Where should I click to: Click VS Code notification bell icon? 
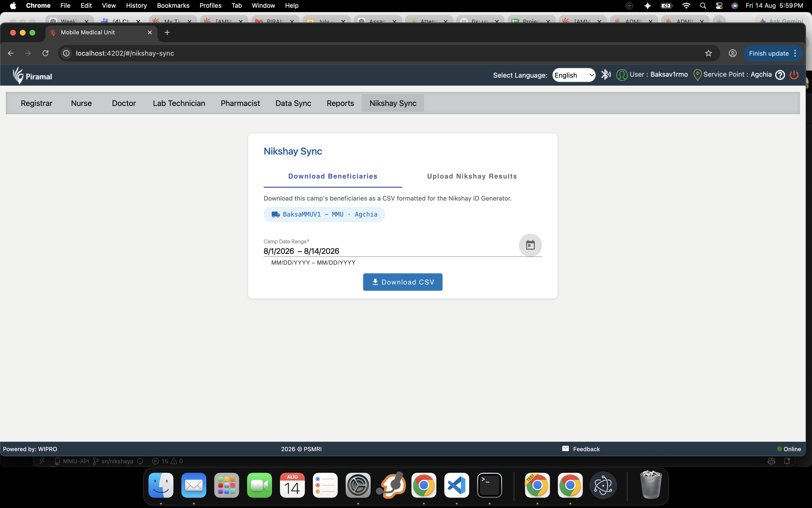pos(787,461)
